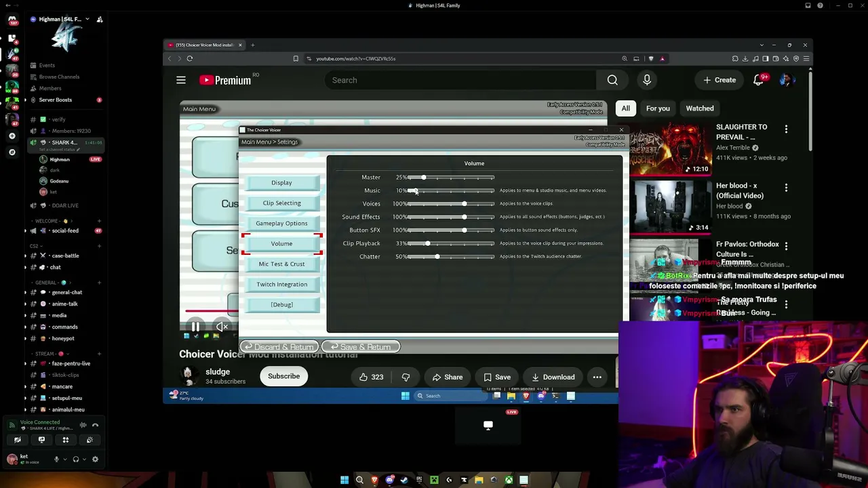Viewport: 868px width, 488px height.
Task: Expand Highman server name dropdown
Action: (87, 19)
